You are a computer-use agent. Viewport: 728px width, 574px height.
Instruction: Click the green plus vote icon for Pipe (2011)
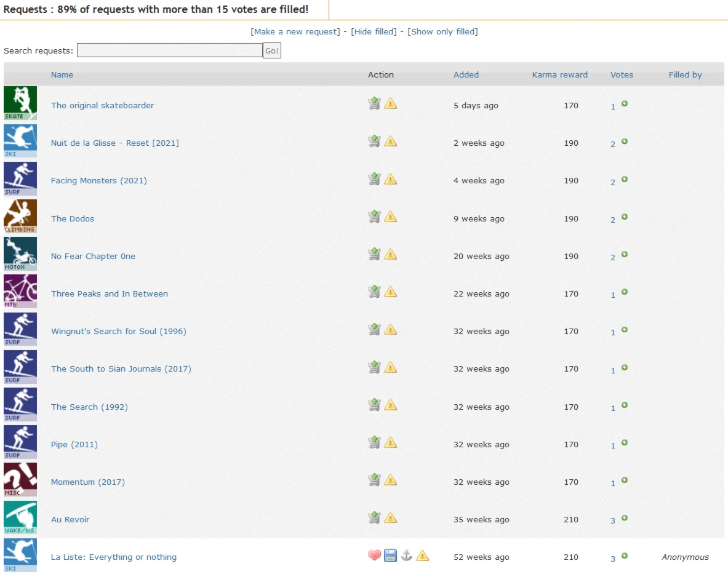click(x=625, y=442)
